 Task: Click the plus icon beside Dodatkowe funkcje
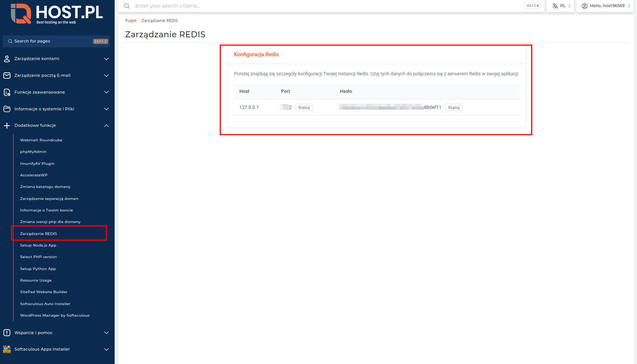[x=7, y=126]
